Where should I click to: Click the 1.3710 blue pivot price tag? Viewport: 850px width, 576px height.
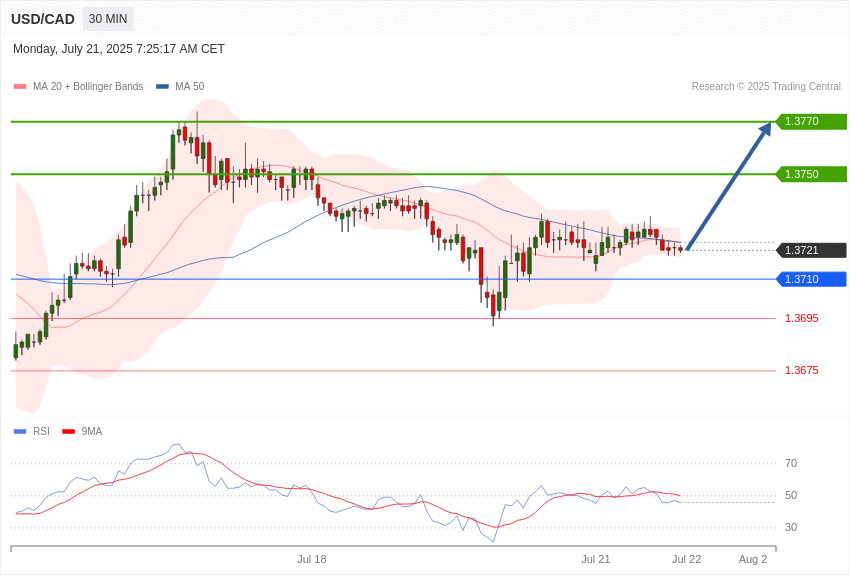tap(812, 280)
